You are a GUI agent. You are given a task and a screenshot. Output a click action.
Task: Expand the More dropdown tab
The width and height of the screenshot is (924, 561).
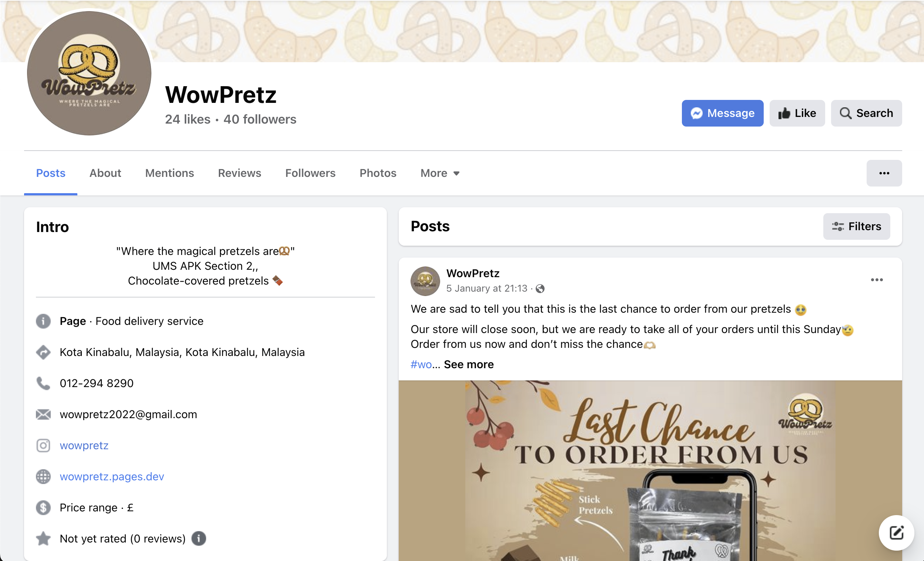(440, 173)
